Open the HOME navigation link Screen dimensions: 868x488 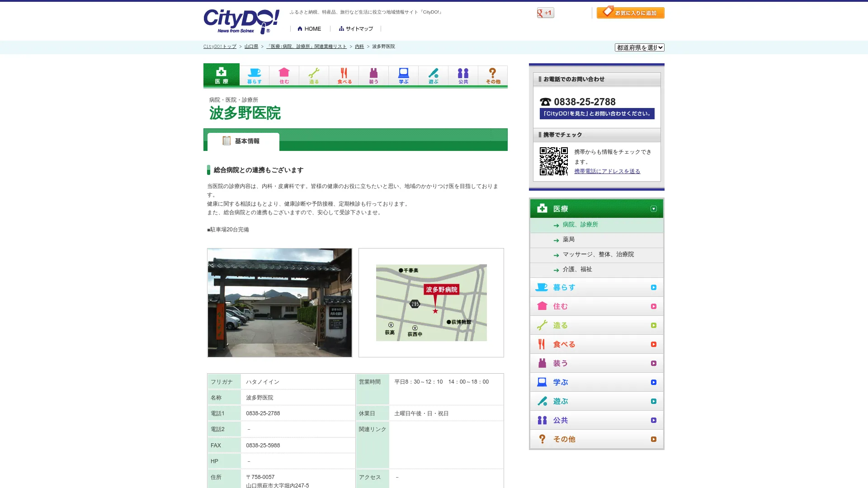click(x=310, y=28)
